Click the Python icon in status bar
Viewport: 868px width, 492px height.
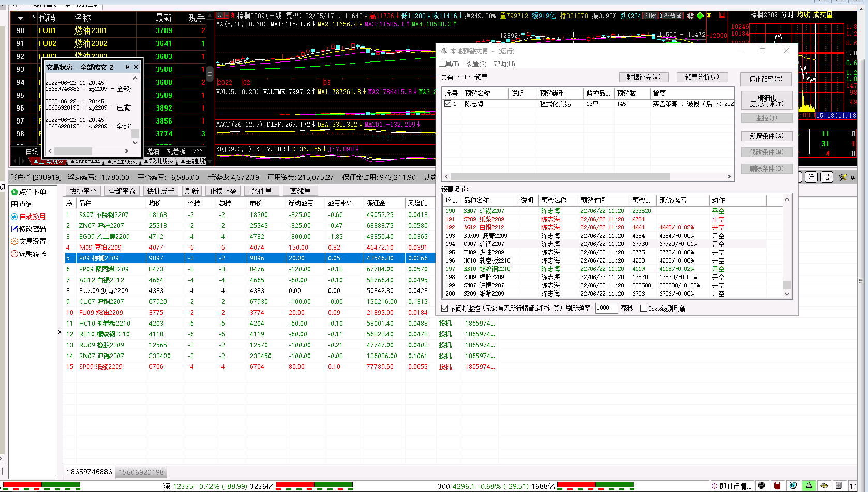(x=761, y=486)
